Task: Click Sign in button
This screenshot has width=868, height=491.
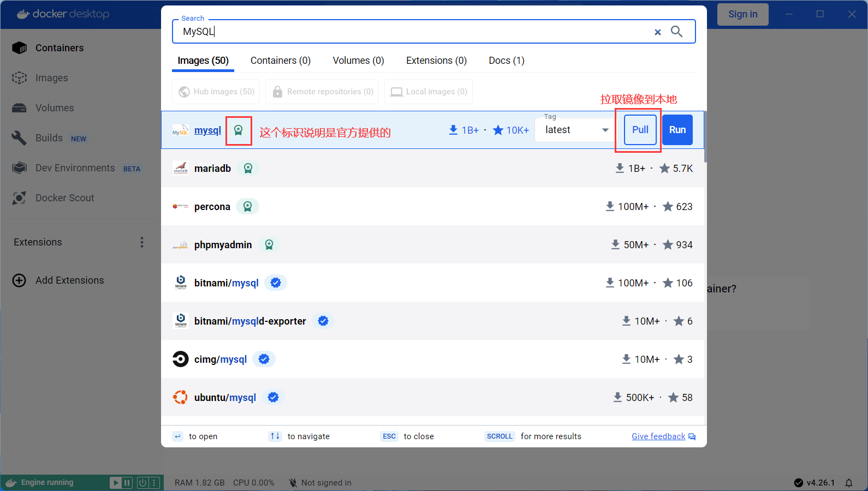Action: pos(743,14)
